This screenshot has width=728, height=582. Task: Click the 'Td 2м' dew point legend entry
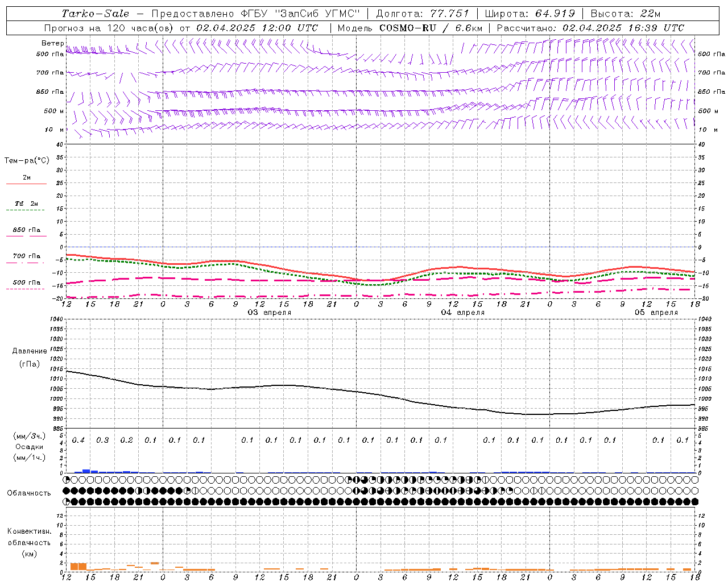click(x=26, y=203)
